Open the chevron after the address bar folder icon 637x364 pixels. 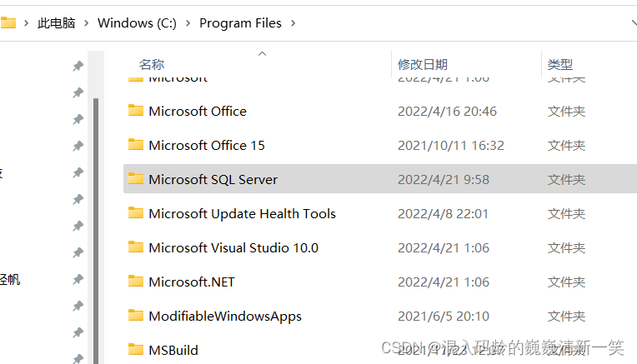pos(27,23)
